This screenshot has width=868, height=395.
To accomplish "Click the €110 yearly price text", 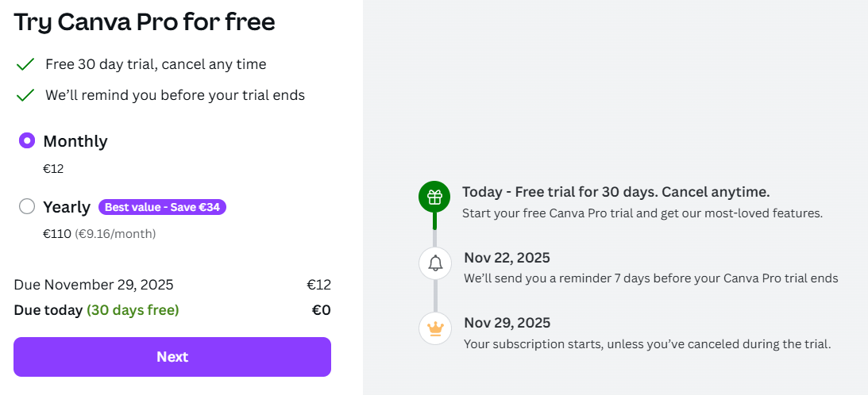I will (56, 234).
